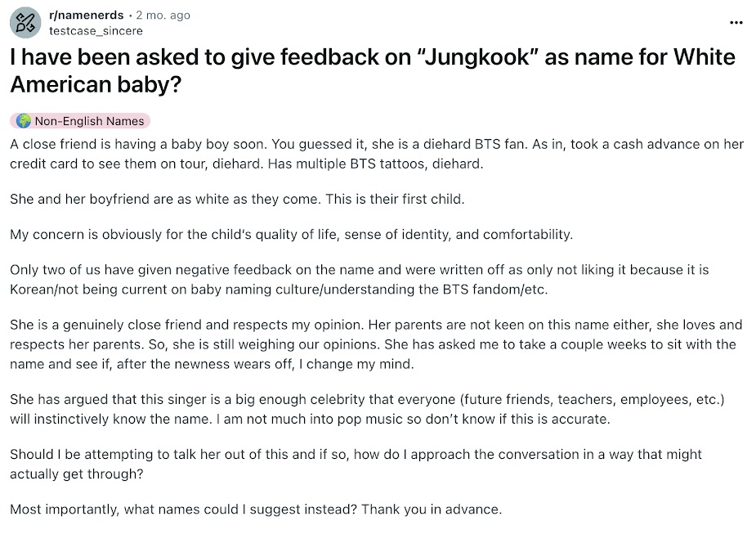Click the question starting "Should I be attempting"
This screenshot has width=756, height=539.
point(356,464)
